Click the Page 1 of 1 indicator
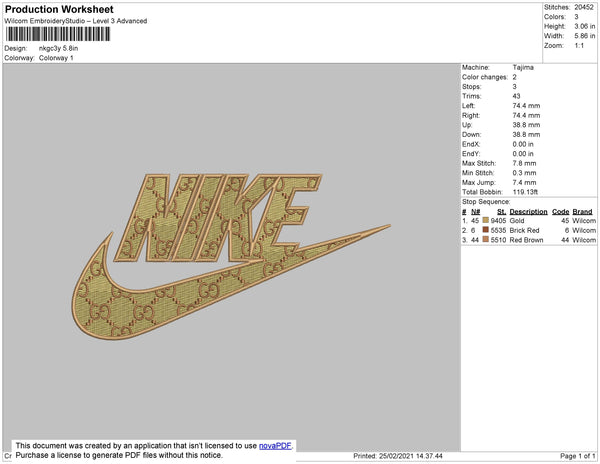The height and width of the screenshot is (464, 600). click(x=578, y=456)
